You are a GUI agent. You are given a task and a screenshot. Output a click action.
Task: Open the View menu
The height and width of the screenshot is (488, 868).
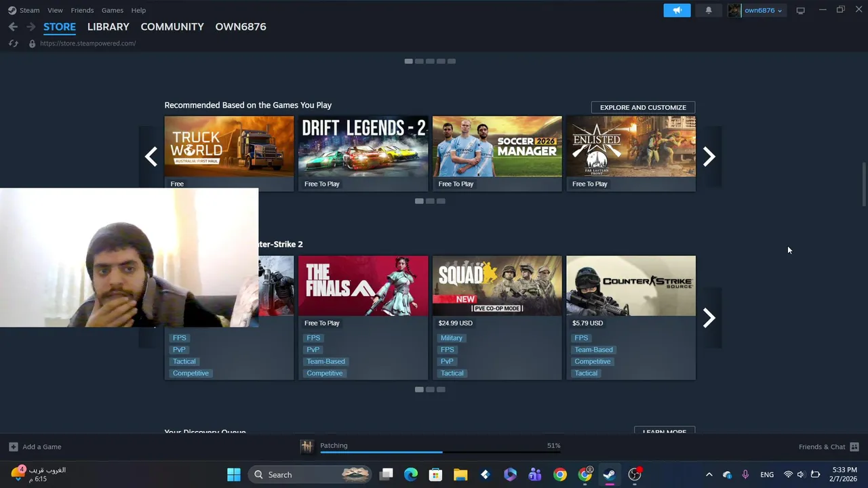55,10
